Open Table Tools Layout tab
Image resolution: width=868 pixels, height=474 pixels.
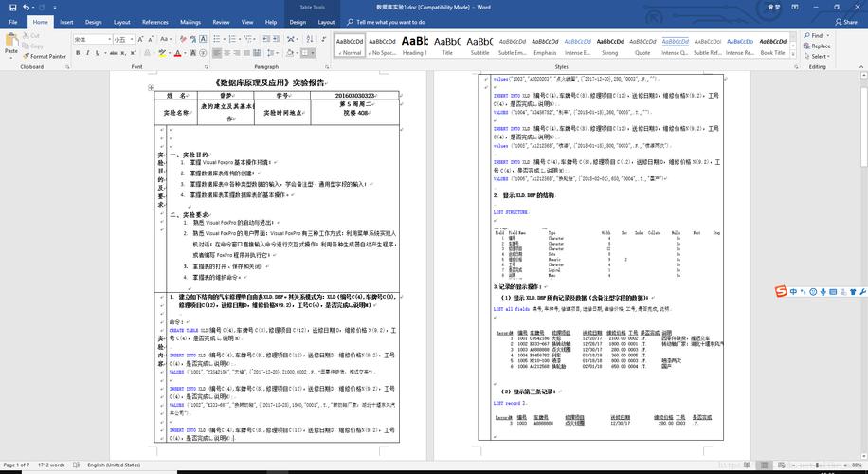click(x=326, y=22)
